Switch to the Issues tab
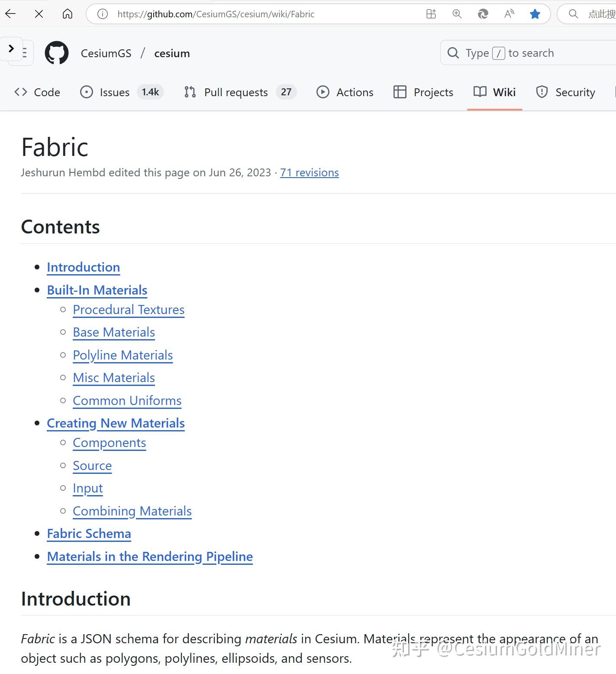 pos(114,92)
